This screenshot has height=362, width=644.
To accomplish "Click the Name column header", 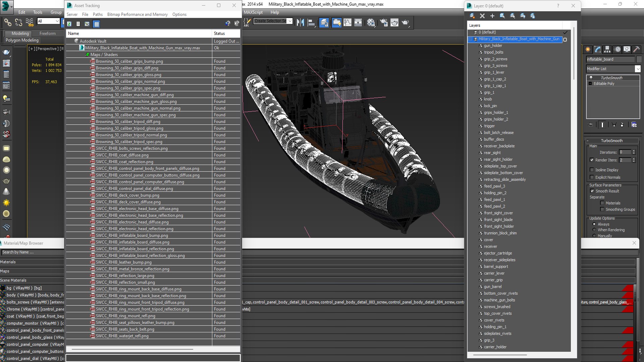I will [x=139, y=33].
